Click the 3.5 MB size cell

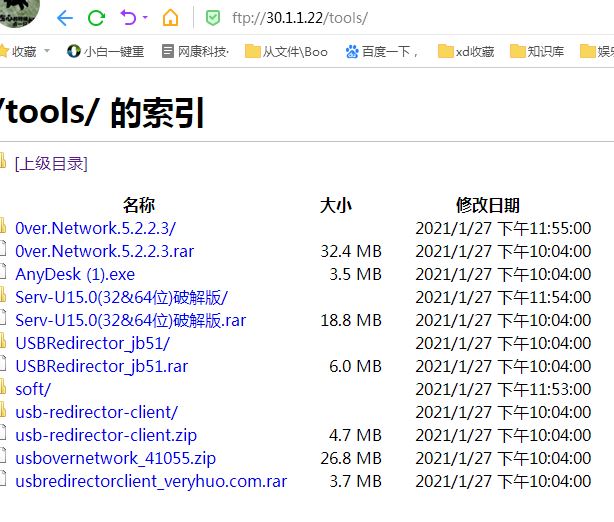355,275
